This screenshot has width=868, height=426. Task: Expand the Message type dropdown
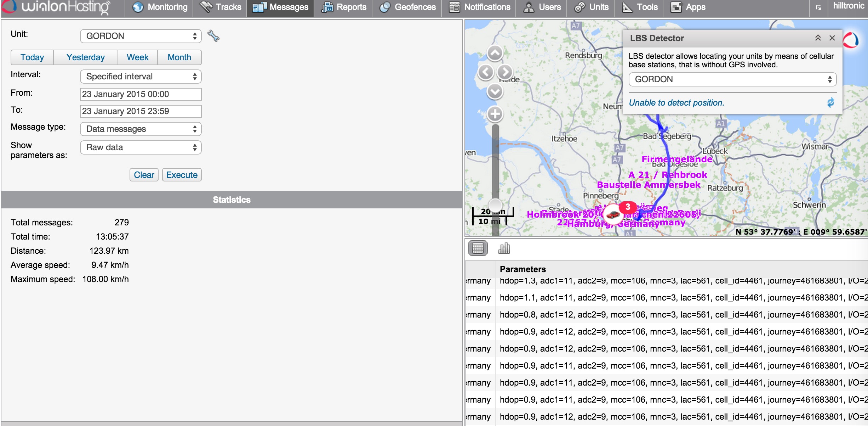coord(141,129)
